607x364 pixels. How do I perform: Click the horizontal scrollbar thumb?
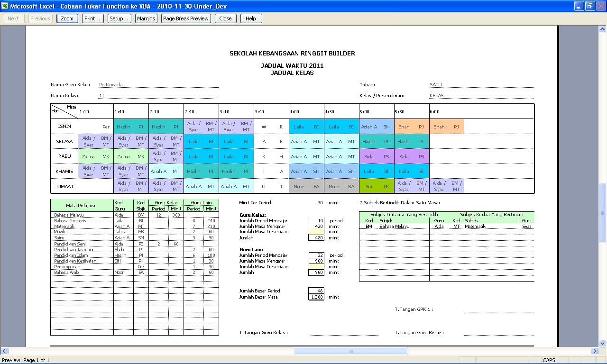(351, 351)
